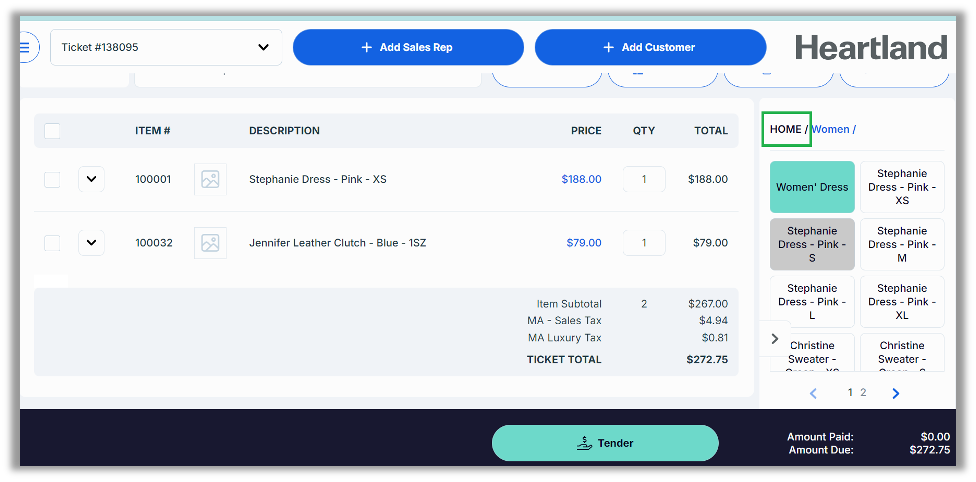976x482 pixels.
Task: Edit the Stephanie Dress quantity field
Action: tap(644, 180)
